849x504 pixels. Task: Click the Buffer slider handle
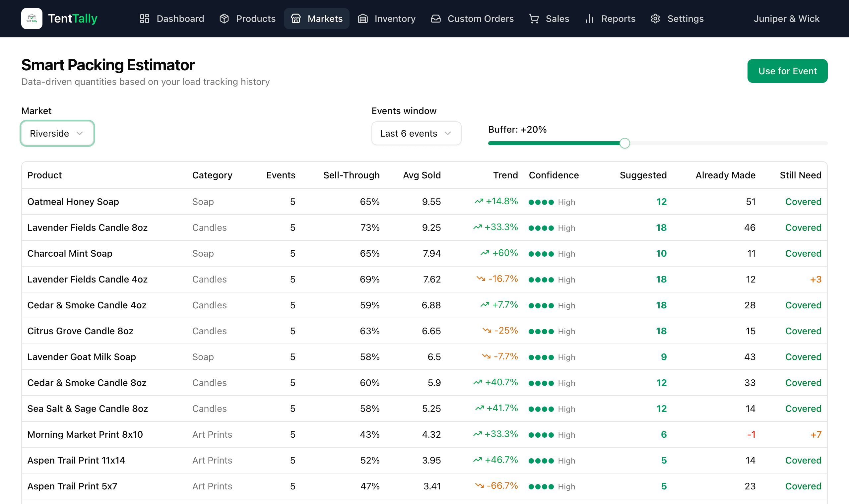624,143
